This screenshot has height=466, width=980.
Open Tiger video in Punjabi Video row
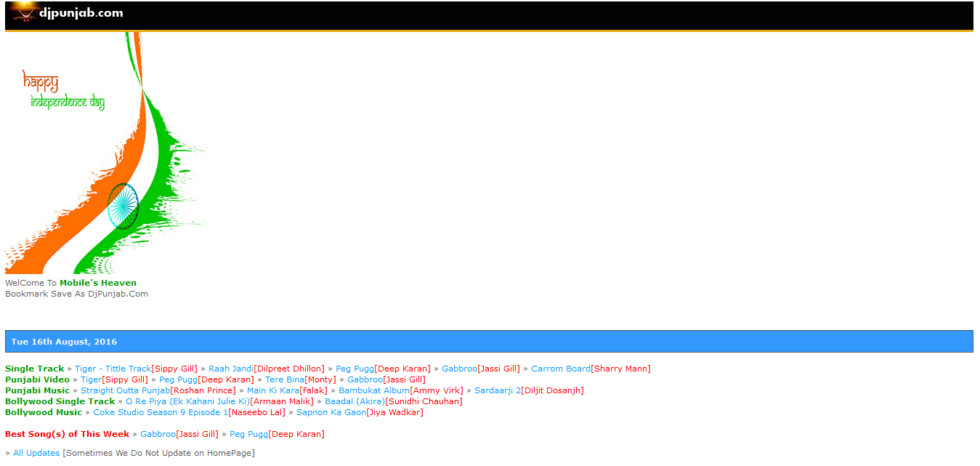[x=91, y=379]
